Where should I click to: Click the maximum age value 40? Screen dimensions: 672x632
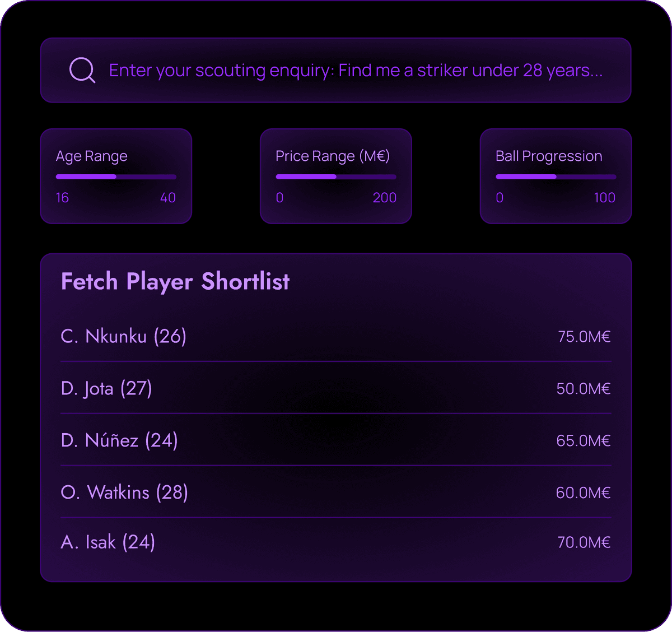[x=167, y=198]
